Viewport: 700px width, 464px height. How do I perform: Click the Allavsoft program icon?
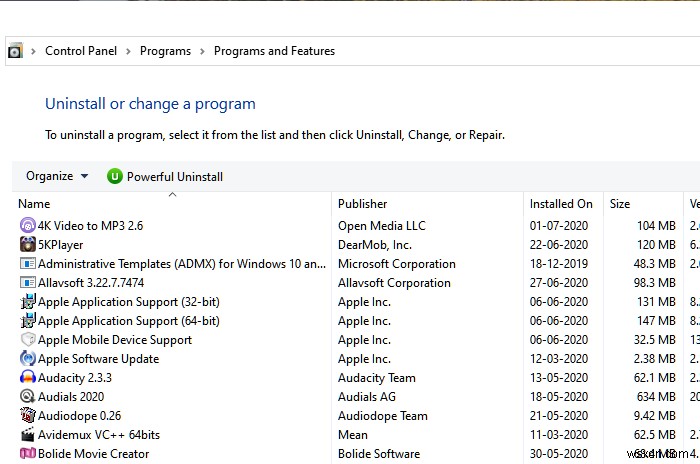click(28, 283)
